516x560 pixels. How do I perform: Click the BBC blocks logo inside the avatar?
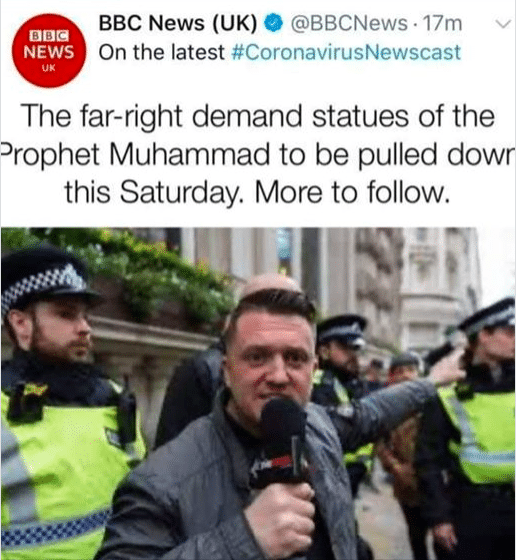coord(49,36)
